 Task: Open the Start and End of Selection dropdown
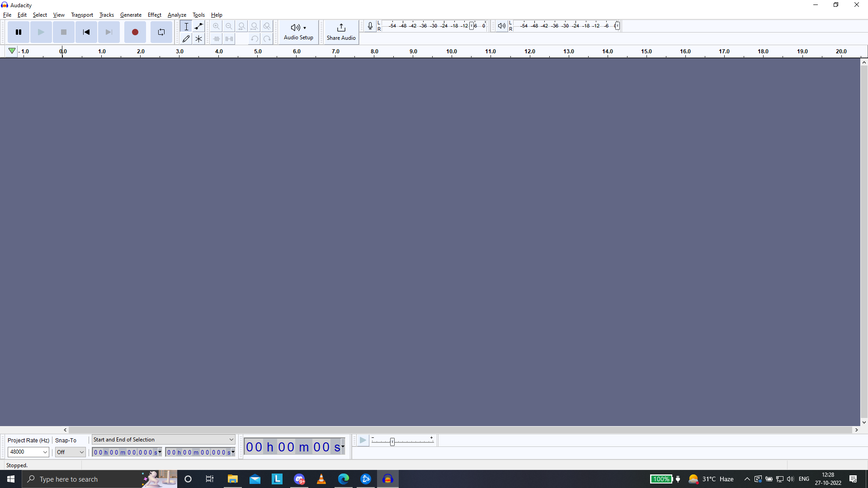(163, 439)
